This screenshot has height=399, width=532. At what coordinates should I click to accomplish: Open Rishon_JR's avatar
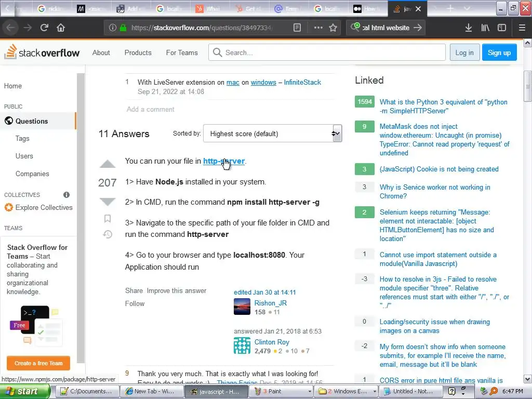[242, 307]
